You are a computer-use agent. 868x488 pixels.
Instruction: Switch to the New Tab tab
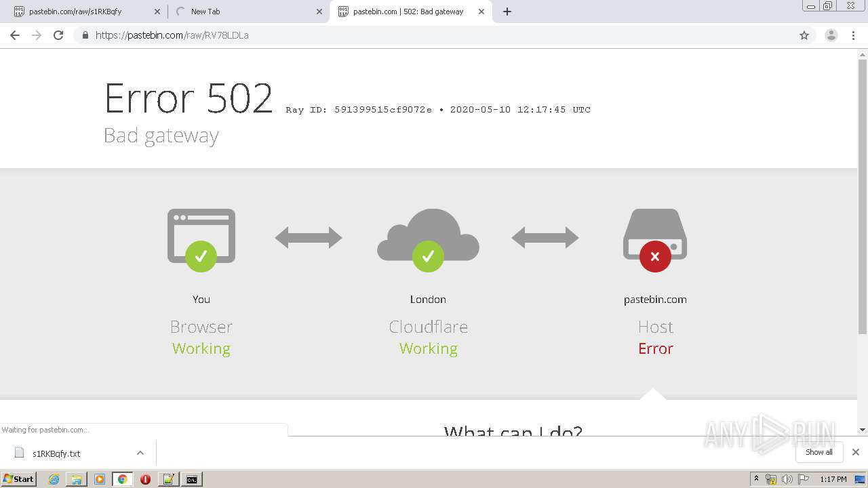point(248,12)
